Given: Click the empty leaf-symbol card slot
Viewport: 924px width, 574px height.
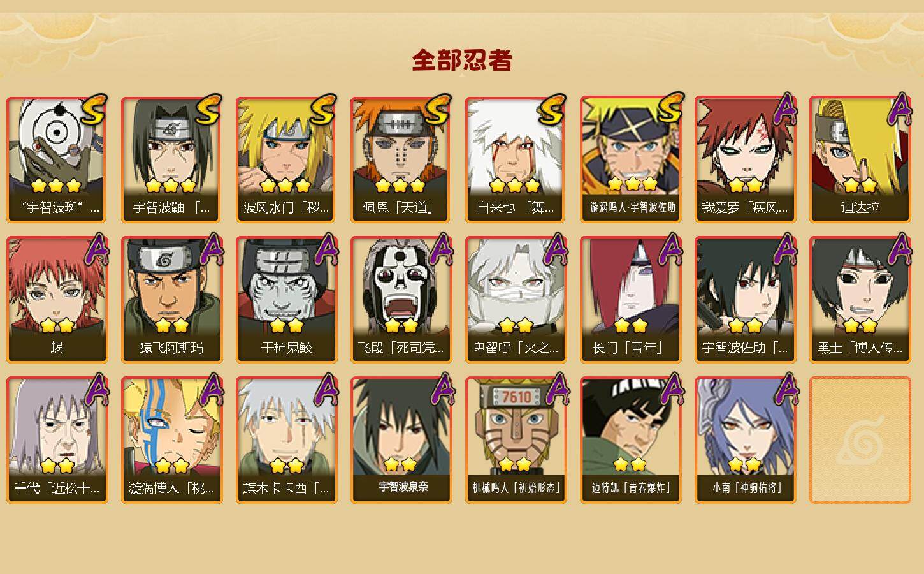Looking at the screenshot, I should tap(860, 440).
